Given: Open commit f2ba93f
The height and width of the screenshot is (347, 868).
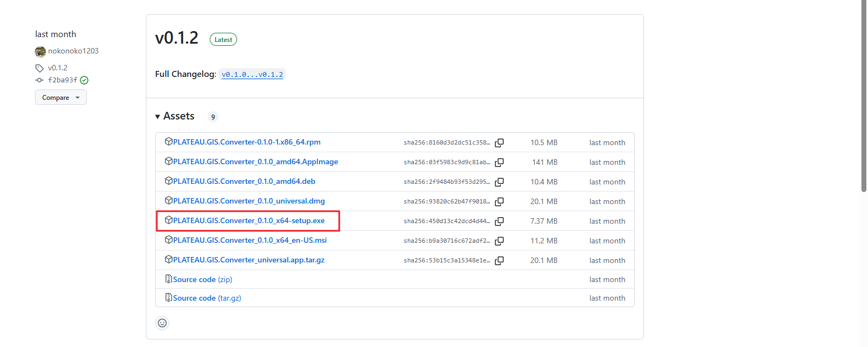Looking at the screenshot, I should pyautogui.click(x=63, y=80).
